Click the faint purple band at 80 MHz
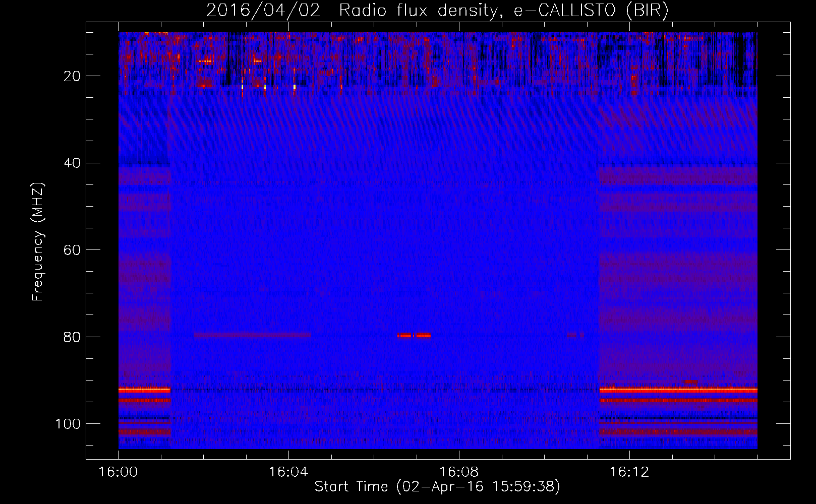 252,335
